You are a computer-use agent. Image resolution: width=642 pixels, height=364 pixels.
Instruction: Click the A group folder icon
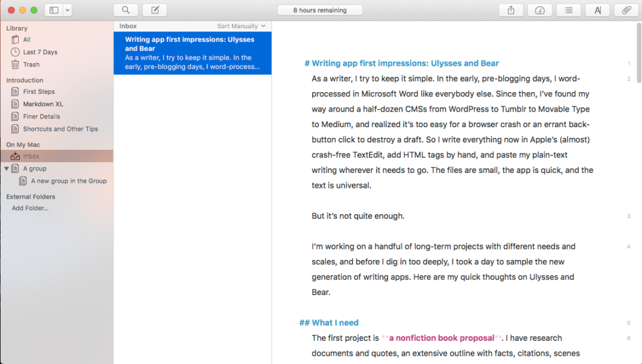(x=15, y=169)
